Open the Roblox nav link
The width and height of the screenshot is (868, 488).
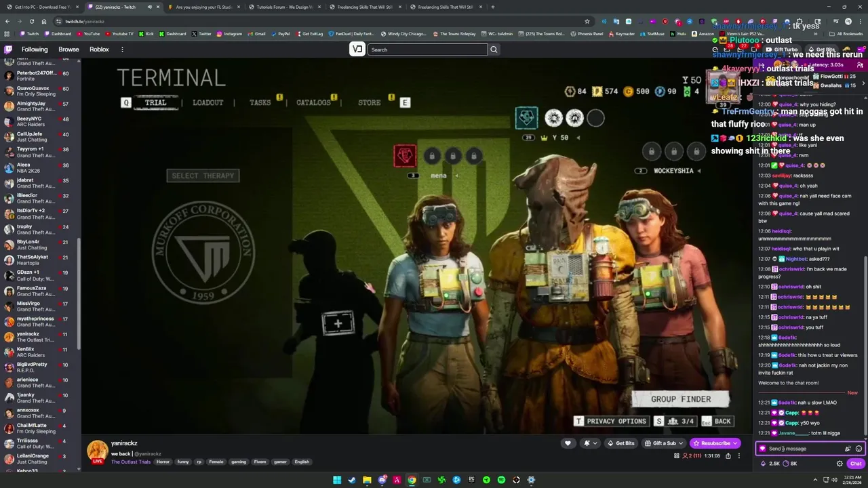tap(99, 49)
